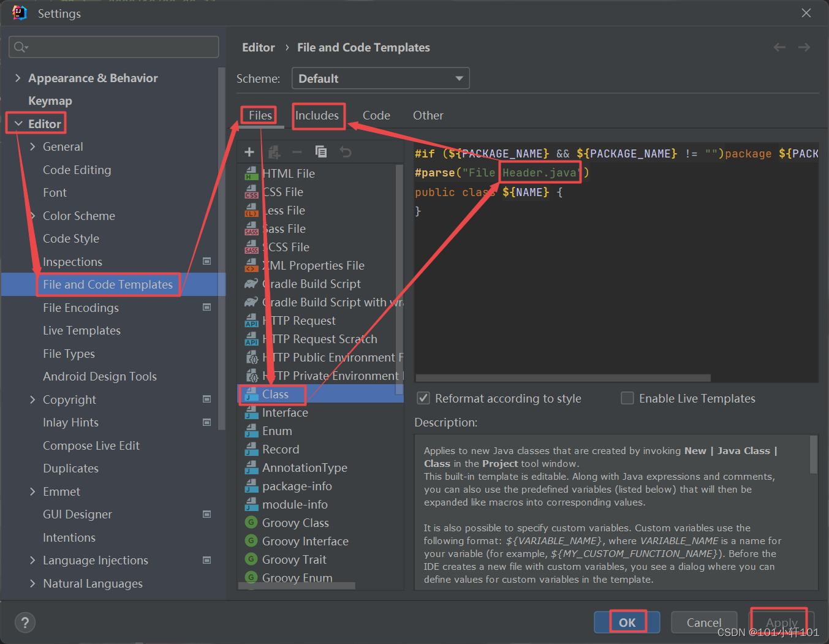
Task: Click the Groovy Interface template icon
Action: pos(251,541)
